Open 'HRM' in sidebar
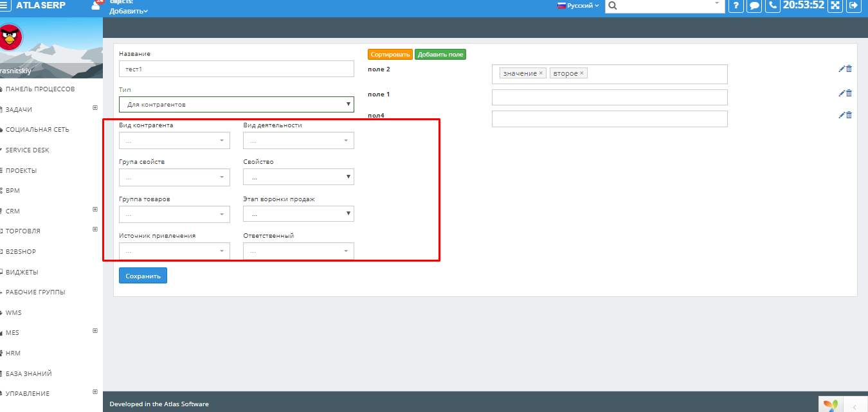868x412 pixels. [x=13, y=354]
